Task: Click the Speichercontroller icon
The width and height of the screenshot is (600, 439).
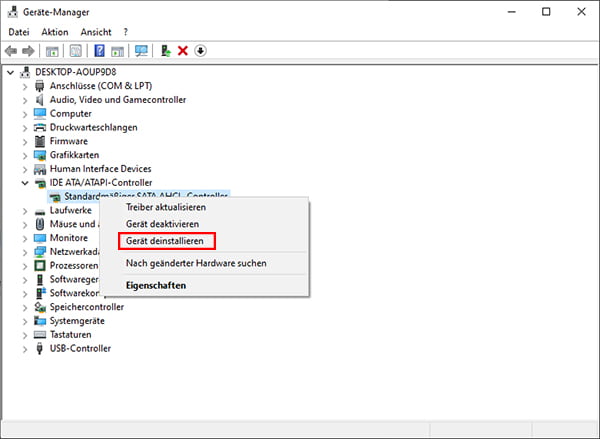Action: pos(40,307)
